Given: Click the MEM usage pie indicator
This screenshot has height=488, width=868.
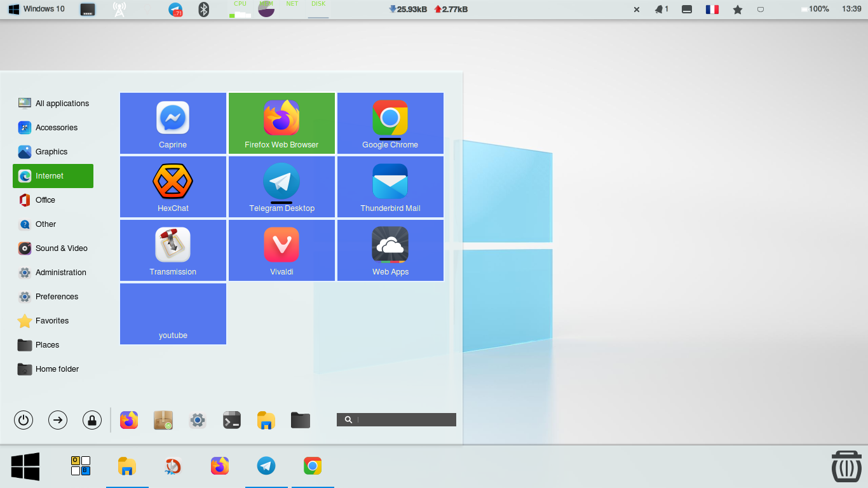Looking at the screenshot, I should click(x=266, y=10).
